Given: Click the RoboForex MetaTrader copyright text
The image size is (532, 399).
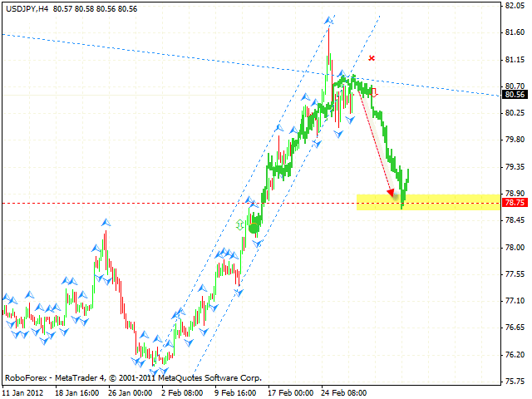Looking at the screenshot, I should [133, 377].
